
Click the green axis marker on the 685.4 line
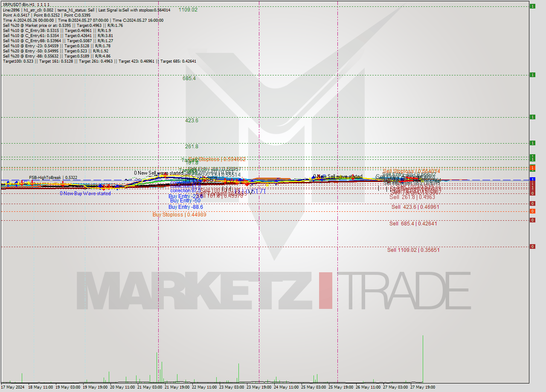point(532,75)
